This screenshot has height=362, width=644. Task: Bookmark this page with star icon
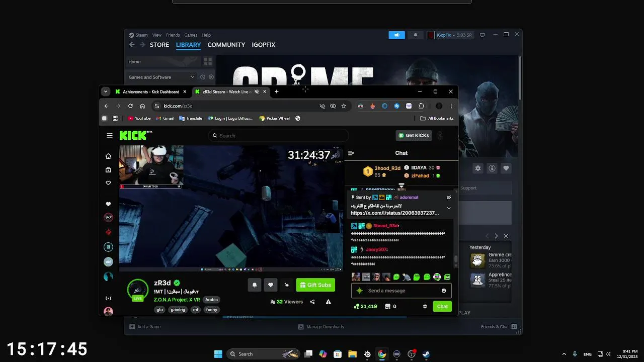pyautogui.click(x=344, y=106)
